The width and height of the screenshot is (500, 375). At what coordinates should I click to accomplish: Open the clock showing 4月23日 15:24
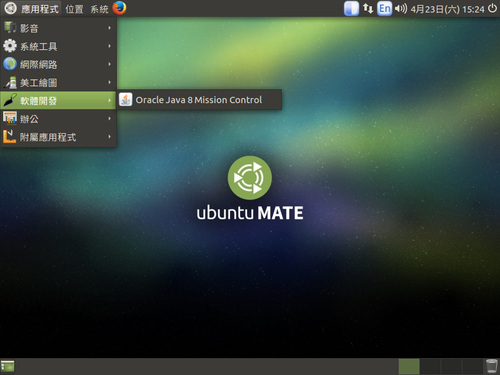pyautogui.click(x=447, y=9)
